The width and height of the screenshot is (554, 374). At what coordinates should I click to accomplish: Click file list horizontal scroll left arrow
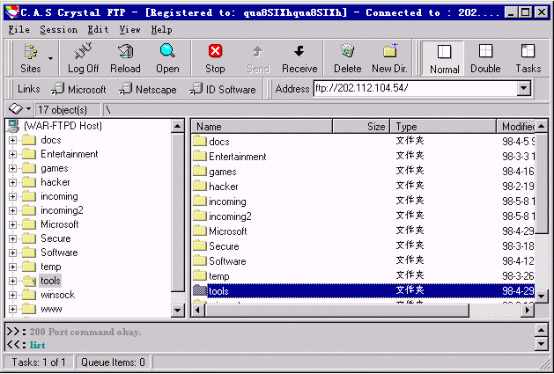point(198,310)
